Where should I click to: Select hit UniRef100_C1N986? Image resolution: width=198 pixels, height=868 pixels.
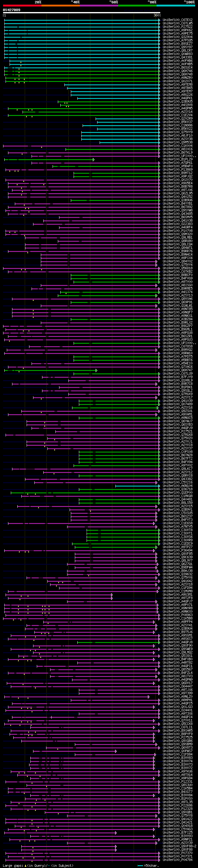tap(178, 126)
